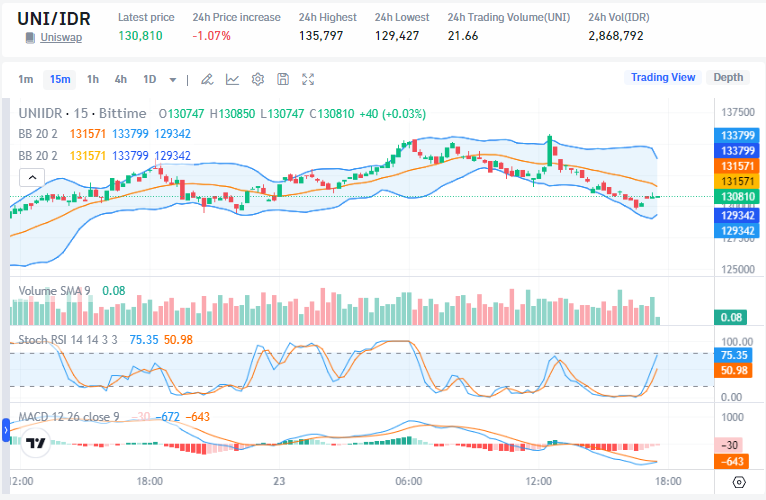Expand the blue side panel arrow
The height and width of the screenshot is (500, 766).
click(x=6, y=431)
